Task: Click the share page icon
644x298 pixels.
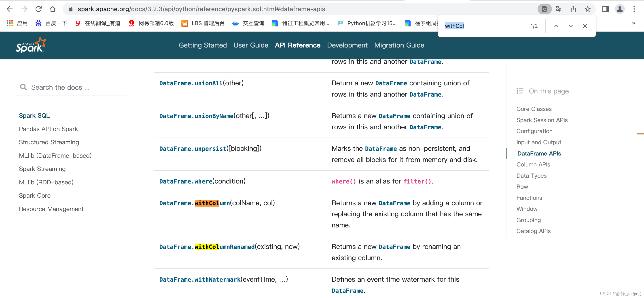Action: click(x=574, y=9)
